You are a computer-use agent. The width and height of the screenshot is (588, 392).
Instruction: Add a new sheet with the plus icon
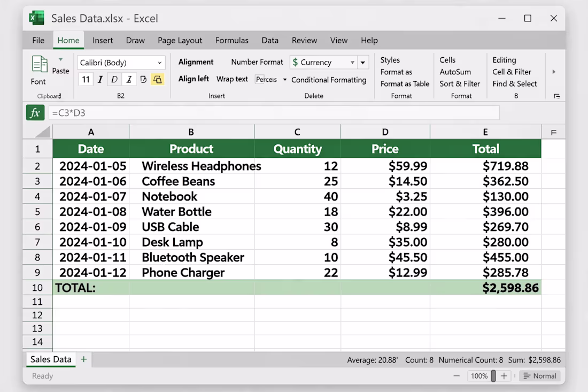pyautogui.click(x=83, y=359)
